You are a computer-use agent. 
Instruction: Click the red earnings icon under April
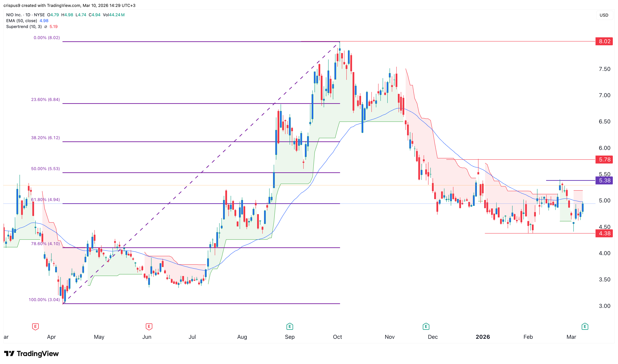click(x=36, y=327)
